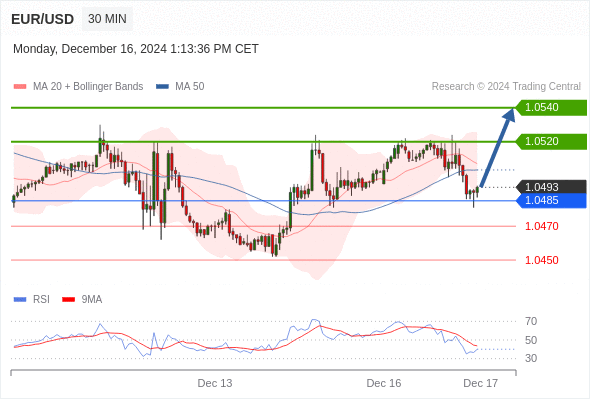Select the 30 MIN timeframe badge
Image resolution: width=590 pixels, height=400 pixels.
107,18
